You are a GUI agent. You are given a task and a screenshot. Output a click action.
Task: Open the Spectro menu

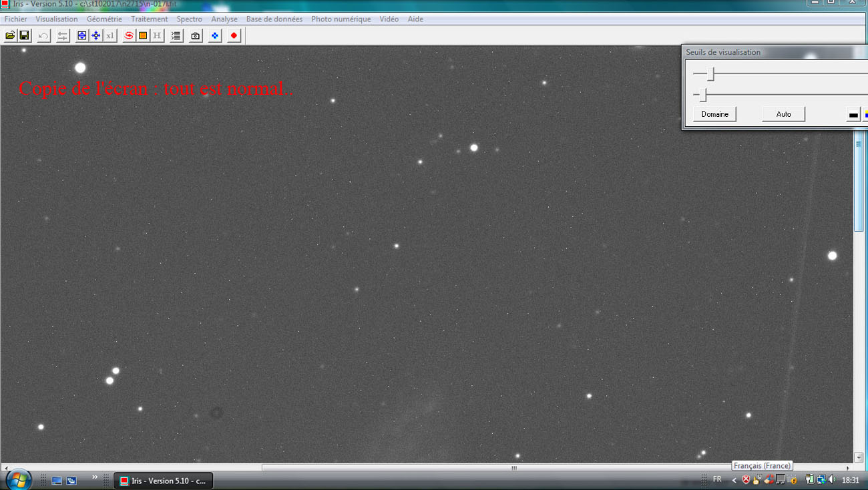(x=190, y=19)
